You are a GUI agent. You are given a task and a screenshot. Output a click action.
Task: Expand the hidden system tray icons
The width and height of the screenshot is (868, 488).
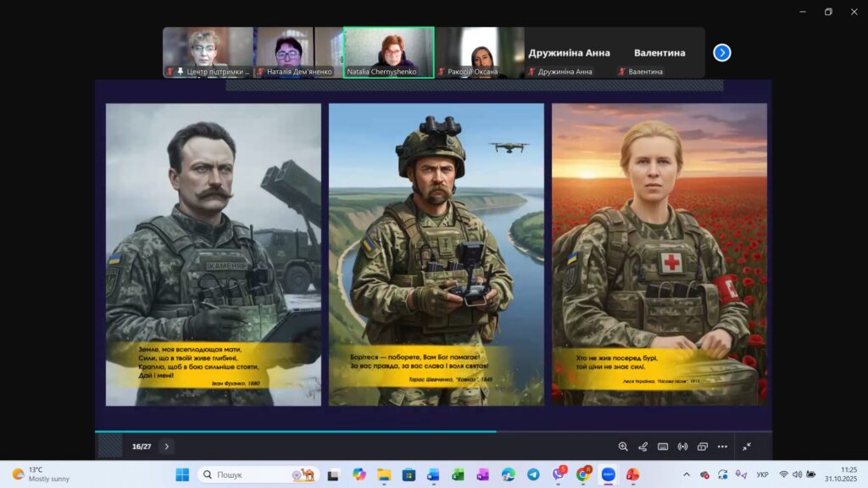[687, 474]
